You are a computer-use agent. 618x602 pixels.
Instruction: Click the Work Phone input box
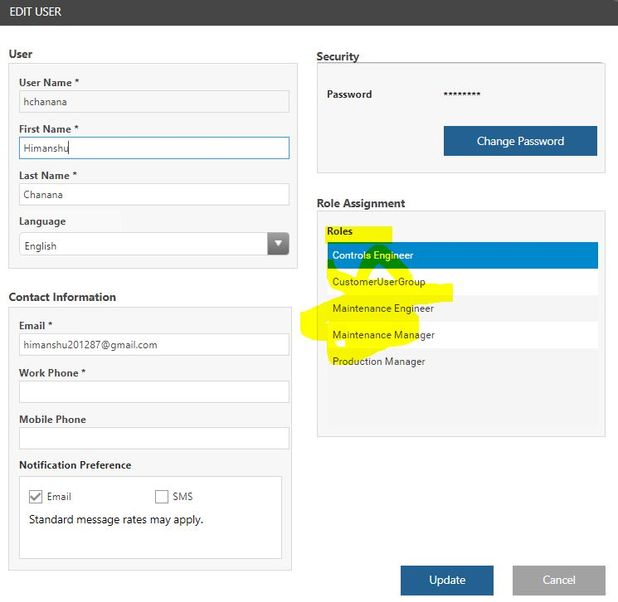[154, 391]
